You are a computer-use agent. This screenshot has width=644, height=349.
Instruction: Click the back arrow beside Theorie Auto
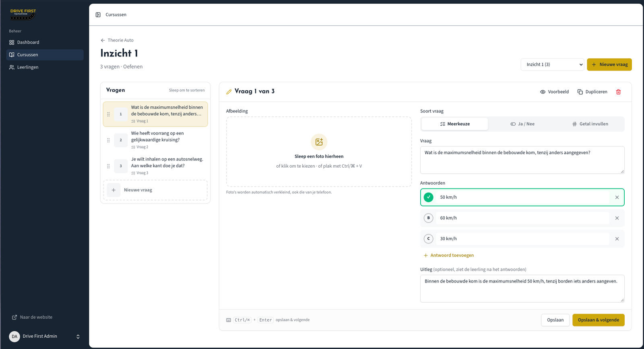tap(103, 40)
